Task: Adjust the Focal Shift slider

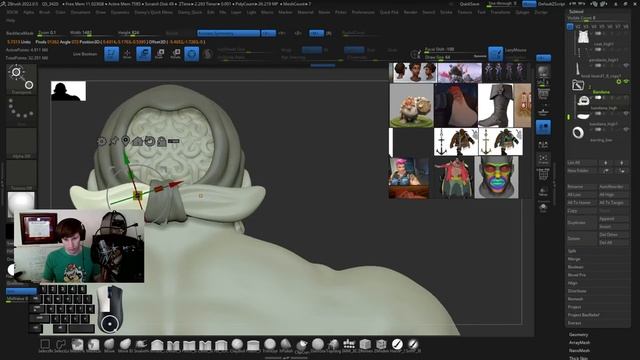Action: click(x=455, y=50)
